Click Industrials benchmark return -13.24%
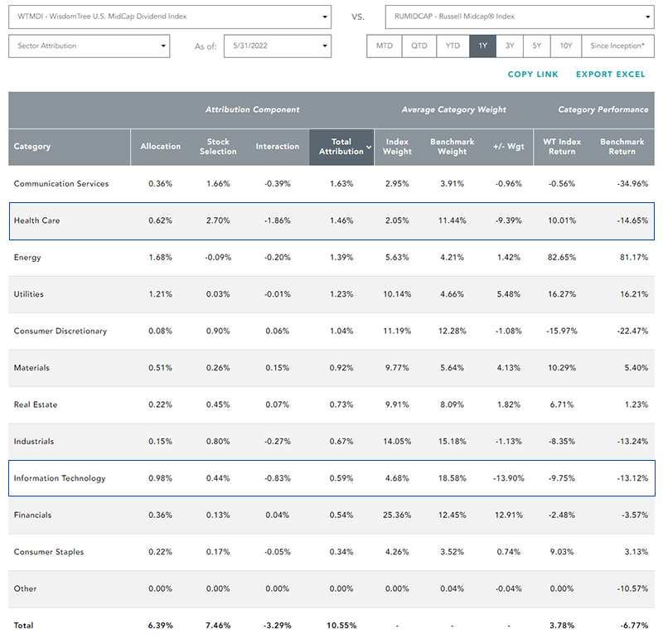Screen dimensions: 663x644 tap(632, 442)
